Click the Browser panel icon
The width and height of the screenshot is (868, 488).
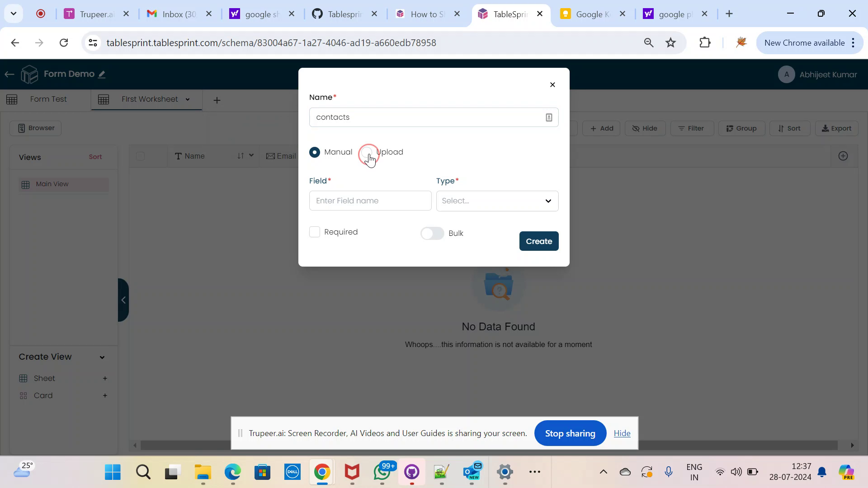pyautogui.click(x=21, y=128)
